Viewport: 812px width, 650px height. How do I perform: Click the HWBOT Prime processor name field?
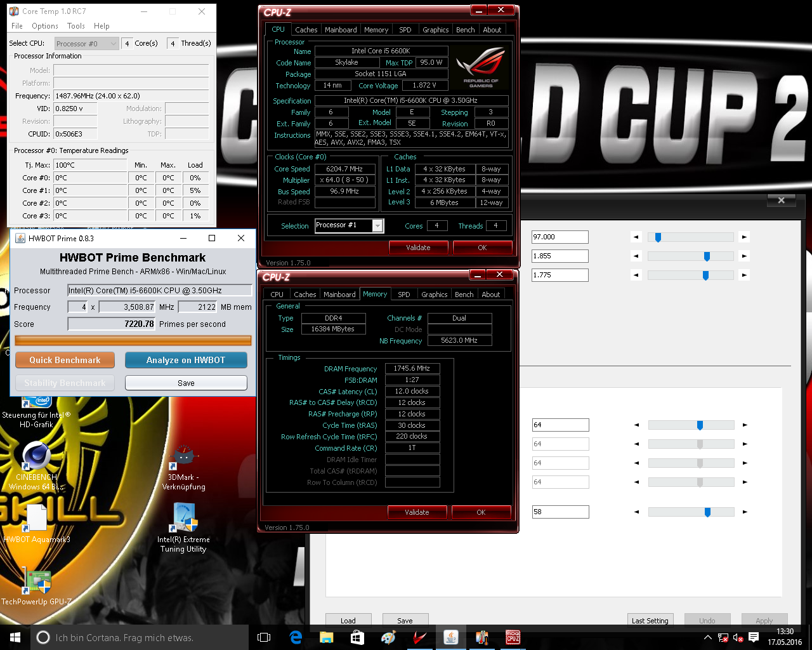[x=160, y=290]
